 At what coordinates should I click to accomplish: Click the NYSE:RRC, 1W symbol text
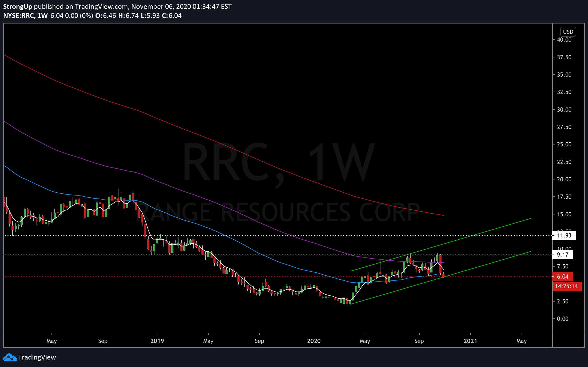25,15
